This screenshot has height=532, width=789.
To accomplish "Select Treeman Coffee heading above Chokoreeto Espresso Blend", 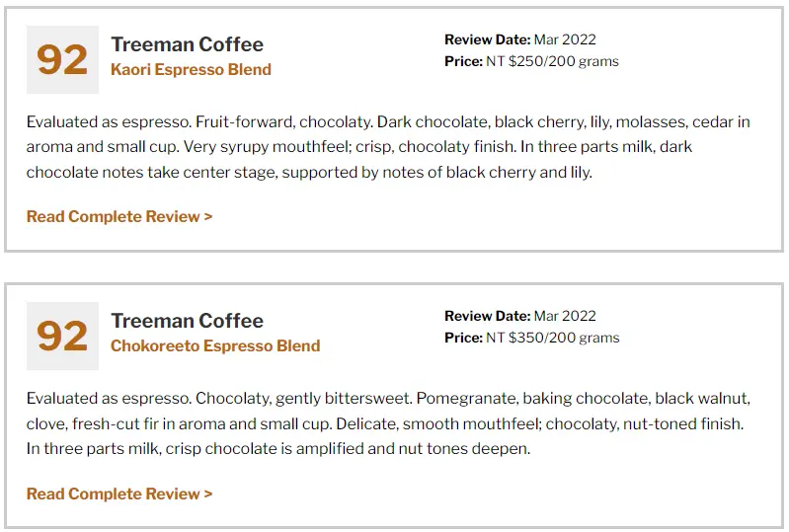I will click(187, 321).
